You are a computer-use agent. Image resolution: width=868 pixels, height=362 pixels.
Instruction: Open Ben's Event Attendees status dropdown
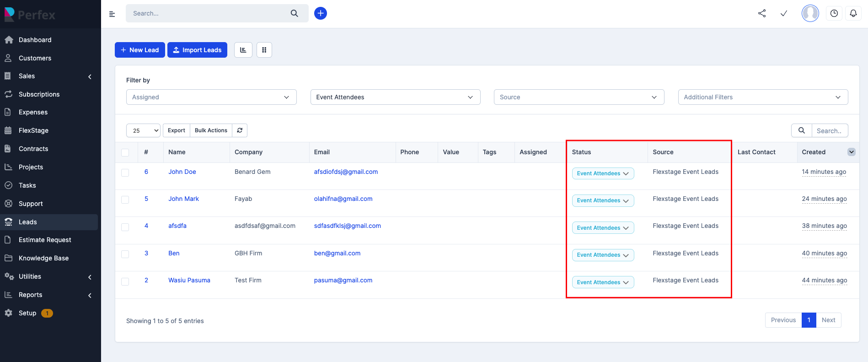click(x=603, y=255)
